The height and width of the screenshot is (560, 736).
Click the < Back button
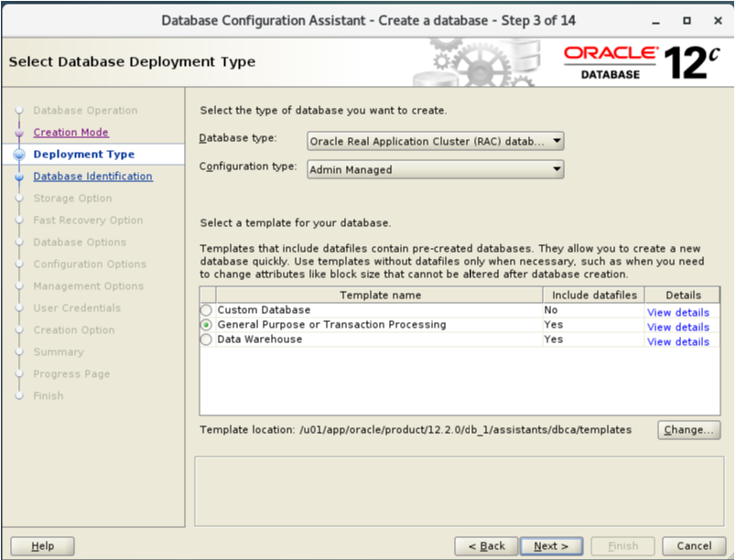[486, 546]
